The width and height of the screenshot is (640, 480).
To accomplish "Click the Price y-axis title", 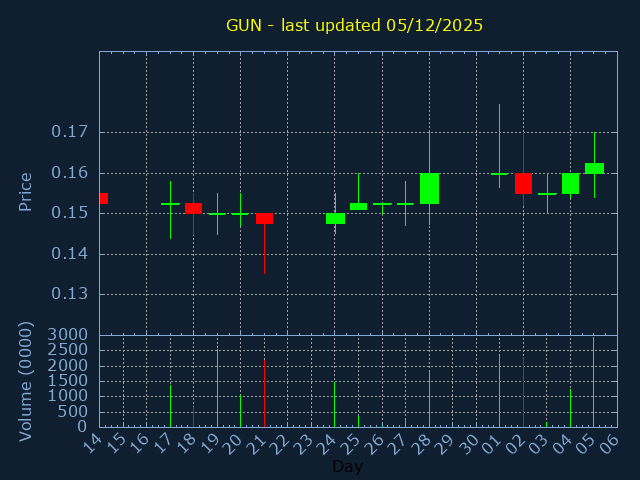I will [x=27, y=191].
